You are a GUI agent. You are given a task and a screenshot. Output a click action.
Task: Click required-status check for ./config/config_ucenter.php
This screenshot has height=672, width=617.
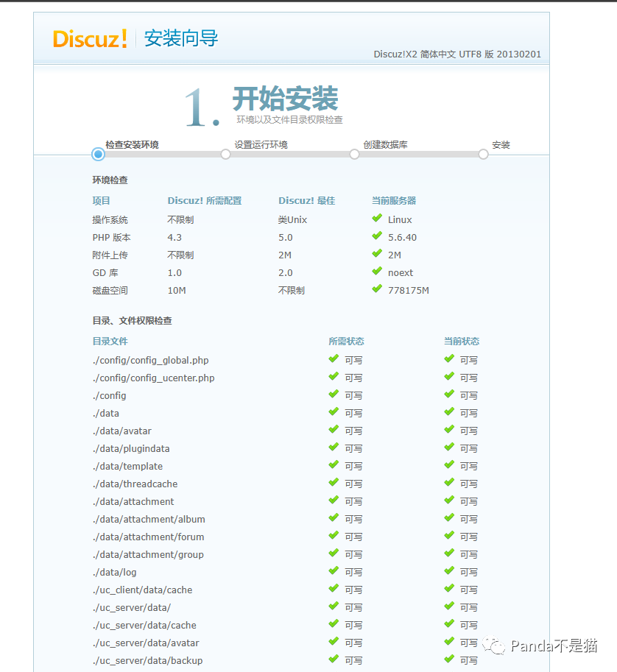coord(334,377)
